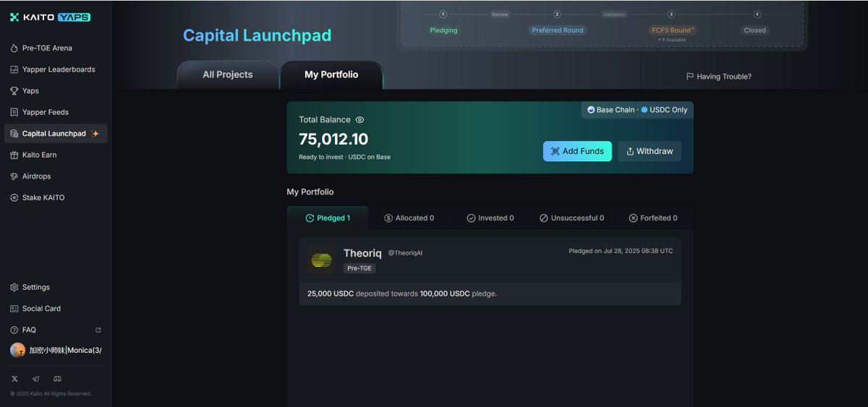Open the Monica username profile
This screenshot has width=868, height=407.
65,350
